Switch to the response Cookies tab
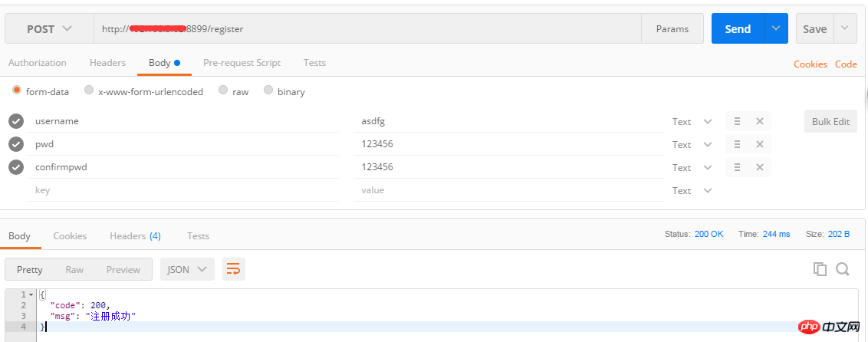 click(x=70, y=235)
